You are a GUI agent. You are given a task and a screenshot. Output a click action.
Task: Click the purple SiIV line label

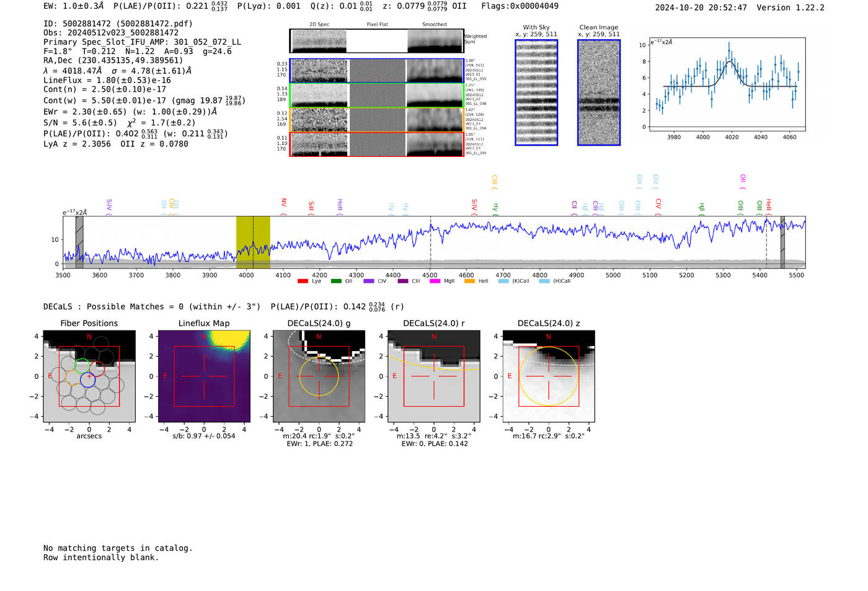coord(109,207)
